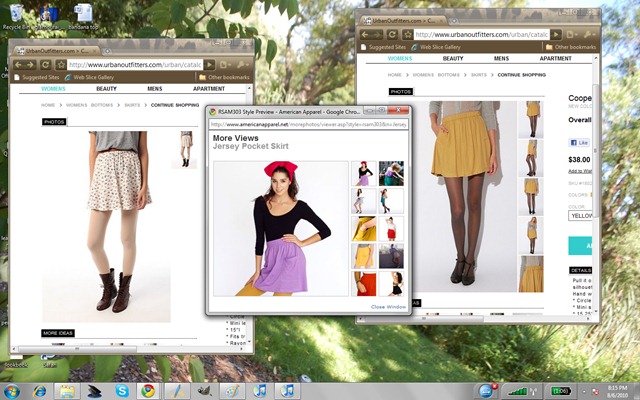This screenshot has height=400, width=640.
Task: Select red skirt white top thumbnail in popup
Action: [x=391, y=229]
